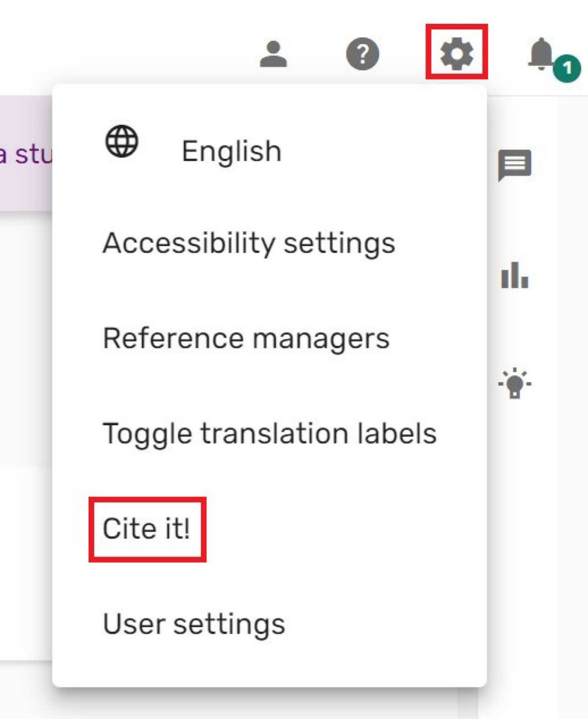Choose Reference managers from menu
Viewport: 588px width, 719px height.
tap(246, 338)
